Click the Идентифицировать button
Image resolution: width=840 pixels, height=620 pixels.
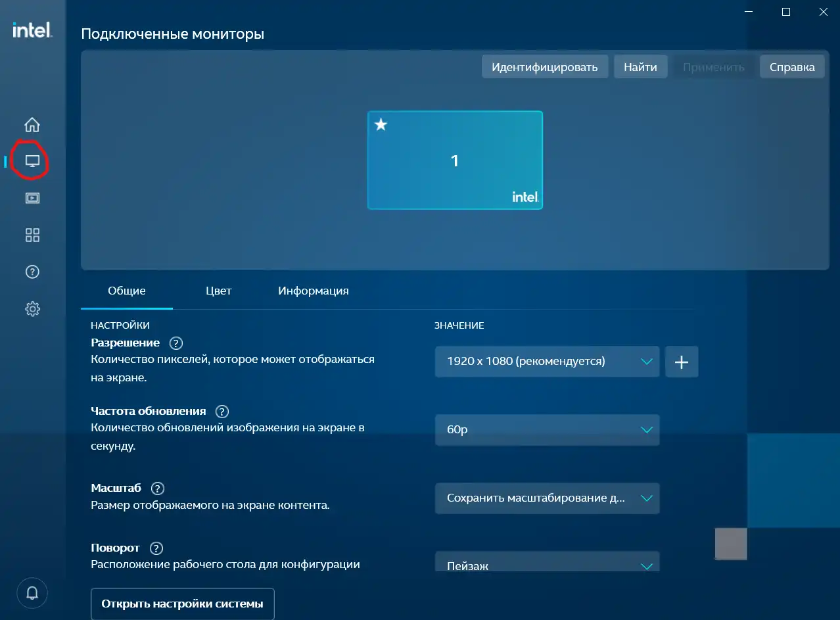point(545,67)
